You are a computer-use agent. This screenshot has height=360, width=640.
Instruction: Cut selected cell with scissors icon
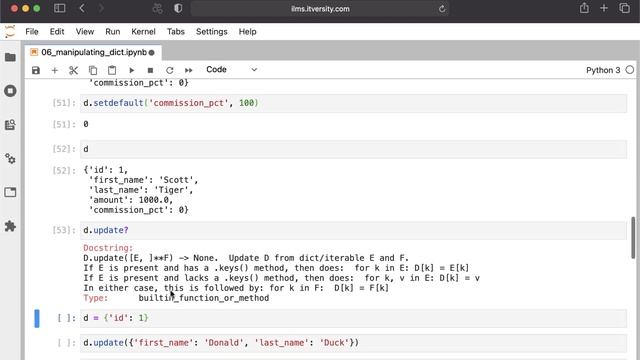(73, 70)
